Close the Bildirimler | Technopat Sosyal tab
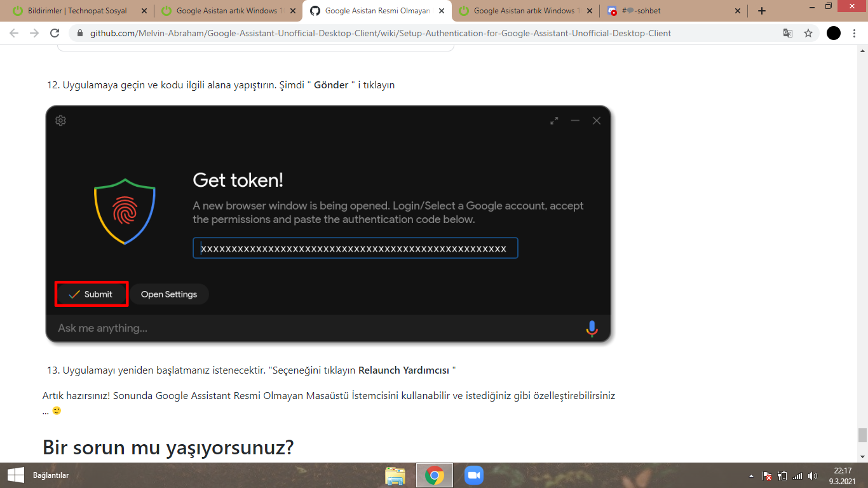Viewport: 868px width, 488px height. click(144, 11)
